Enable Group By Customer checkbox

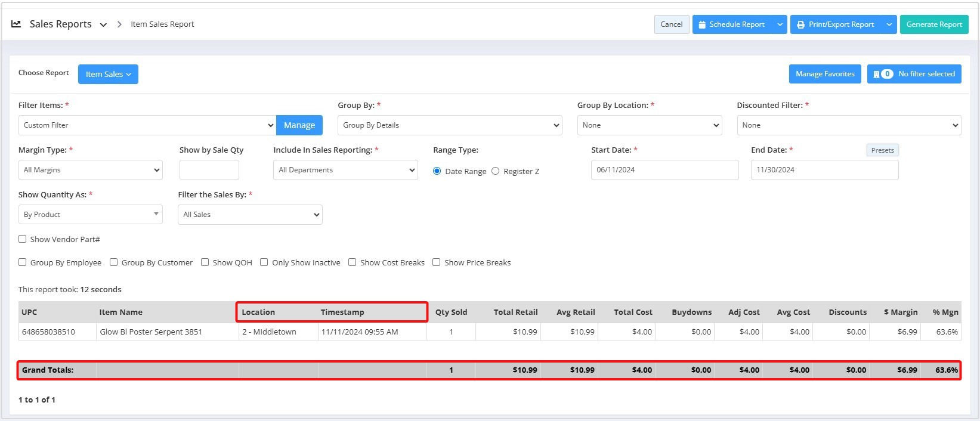coord(114,262)
